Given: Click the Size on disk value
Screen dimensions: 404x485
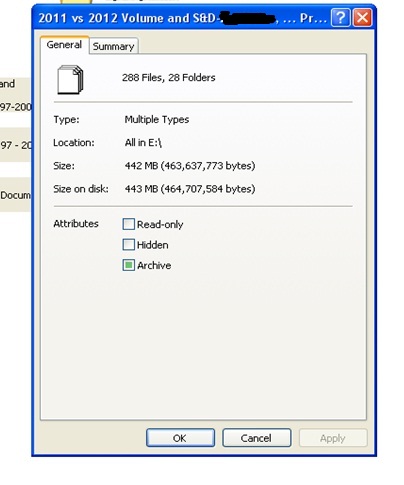Looking at the screenshot, I should [190, 189].
